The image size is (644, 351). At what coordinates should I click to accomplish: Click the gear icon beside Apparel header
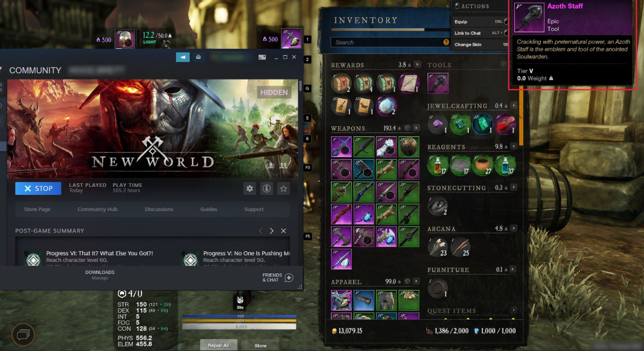pyautogui.click(x=407, y=282)
